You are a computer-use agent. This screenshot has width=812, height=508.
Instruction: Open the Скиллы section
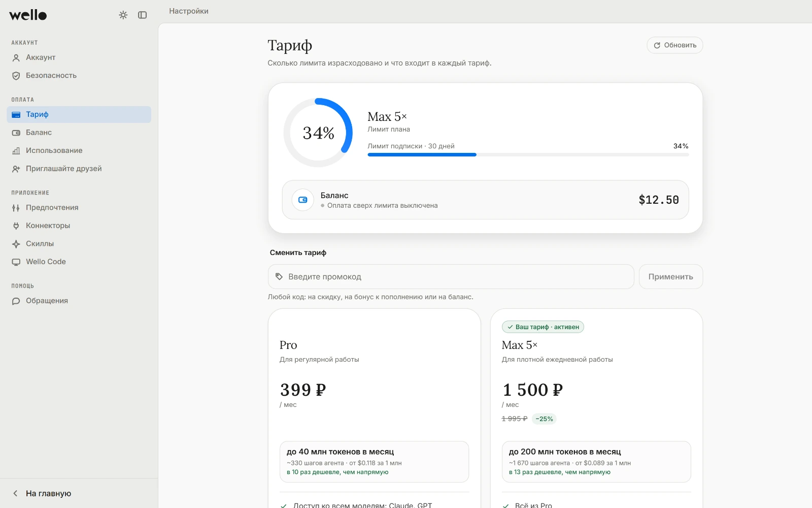point(79,244)
